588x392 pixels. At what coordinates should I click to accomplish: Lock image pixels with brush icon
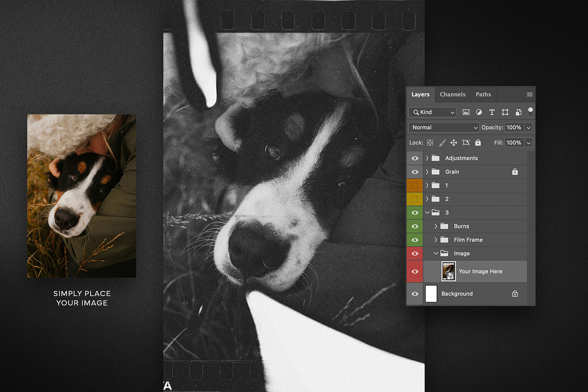(442, 143)
